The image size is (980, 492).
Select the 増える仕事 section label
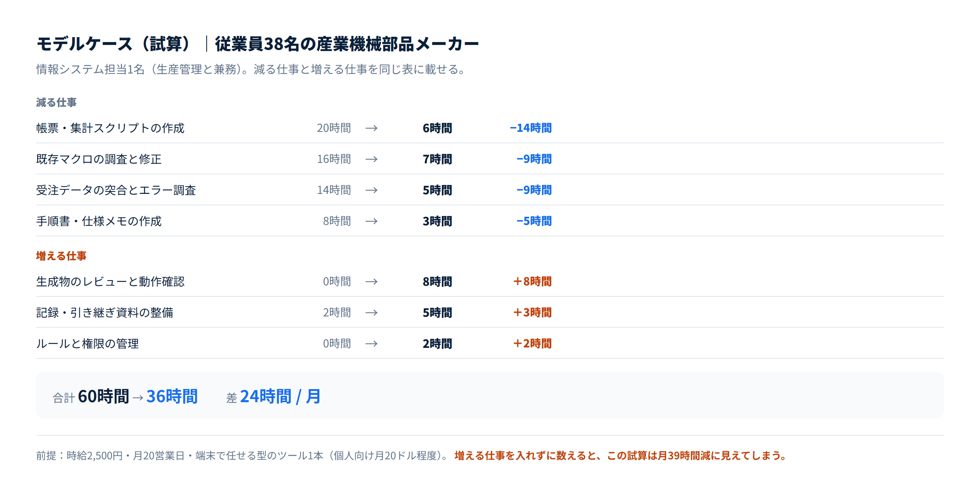61,256
